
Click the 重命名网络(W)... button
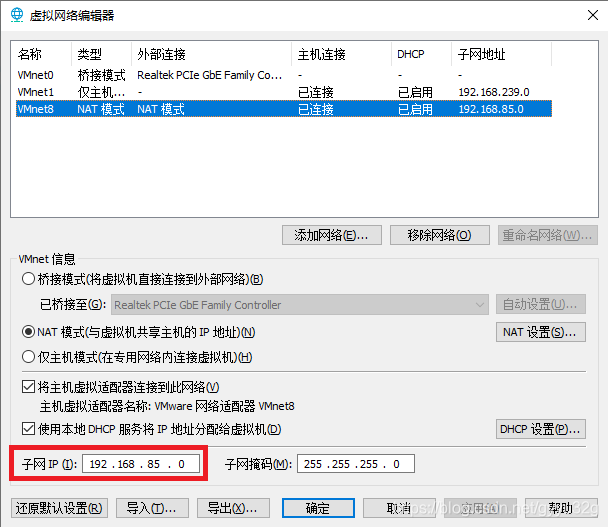point(548,235)
